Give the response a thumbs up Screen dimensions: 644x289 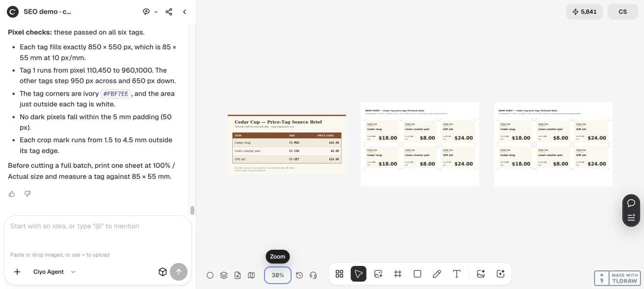point(12,194)
